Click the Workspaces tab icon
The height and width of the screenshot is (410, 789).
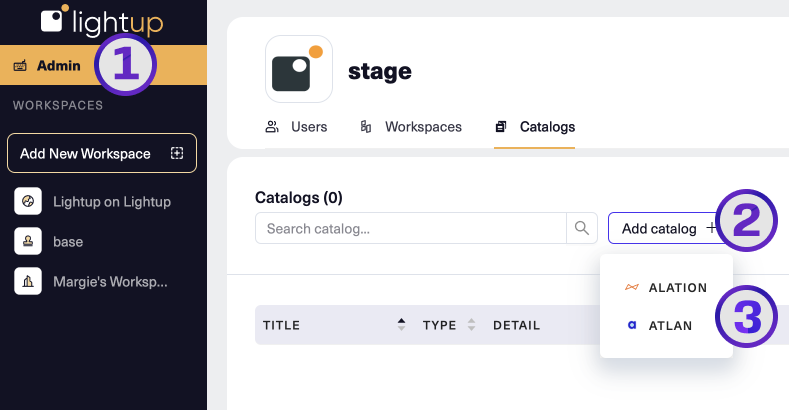366,127
